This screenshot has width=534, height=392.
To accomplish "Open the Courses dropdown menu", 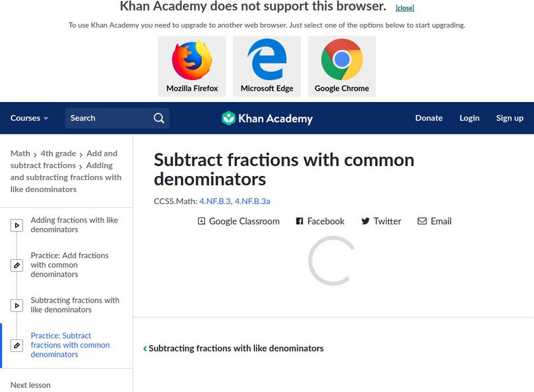I will [x=29, y=118].
